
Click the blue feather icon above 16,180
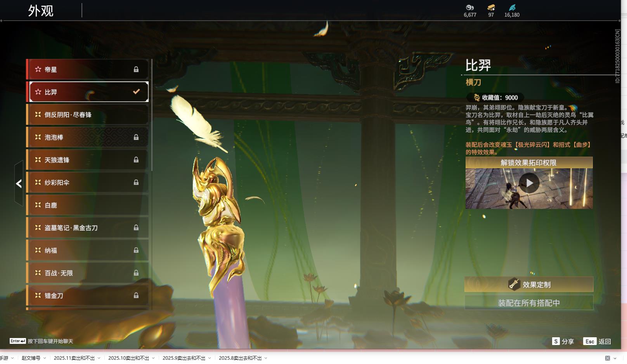tap(512, 7)
